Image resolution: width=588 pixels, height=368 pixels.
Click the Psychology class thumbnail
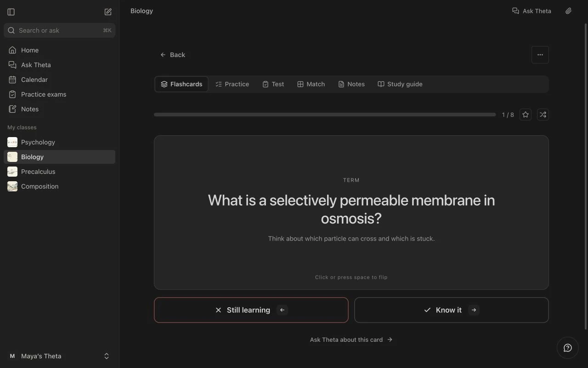(x=12, y=142)
